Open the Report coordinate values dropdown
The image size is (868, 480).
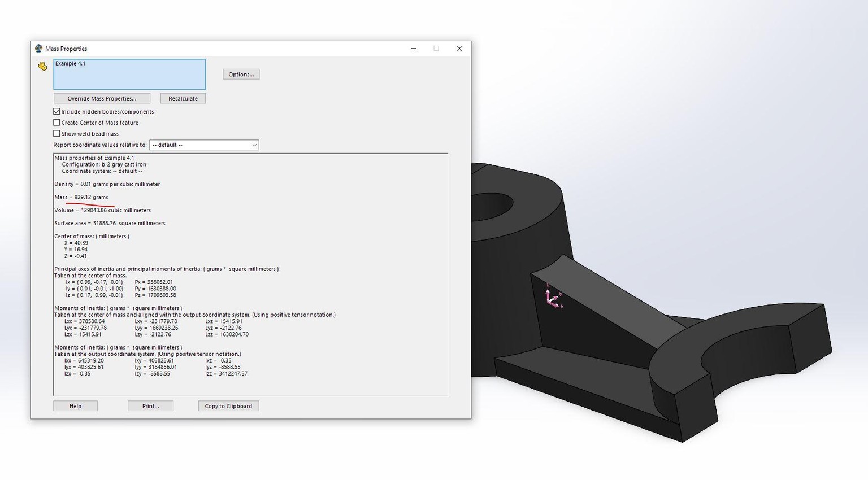click(204, 145)
